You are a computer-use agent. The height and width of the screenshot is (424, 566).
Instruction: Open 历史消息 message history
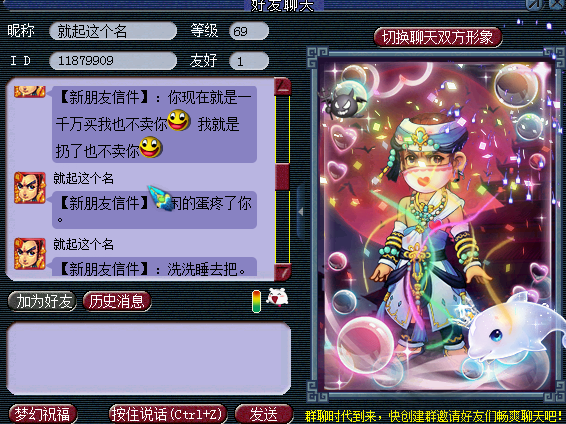tap(117, 301)
